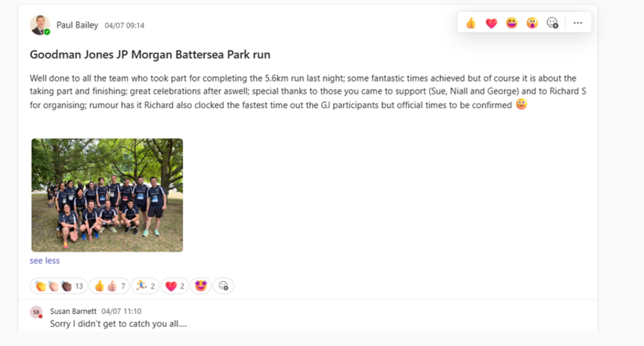644x346 pixels.
Task: Click Paul Bailey's profile picture
Action: (x=39, y=25)
